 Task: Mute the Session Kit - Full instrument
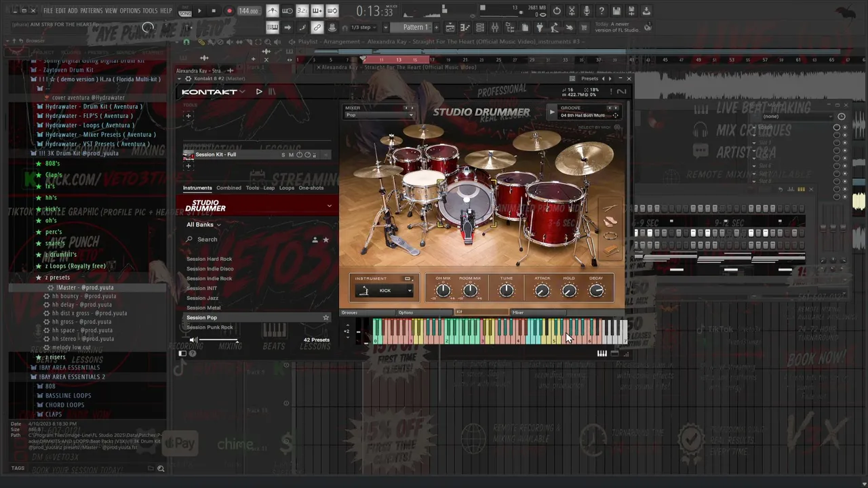tap(291, 155)
